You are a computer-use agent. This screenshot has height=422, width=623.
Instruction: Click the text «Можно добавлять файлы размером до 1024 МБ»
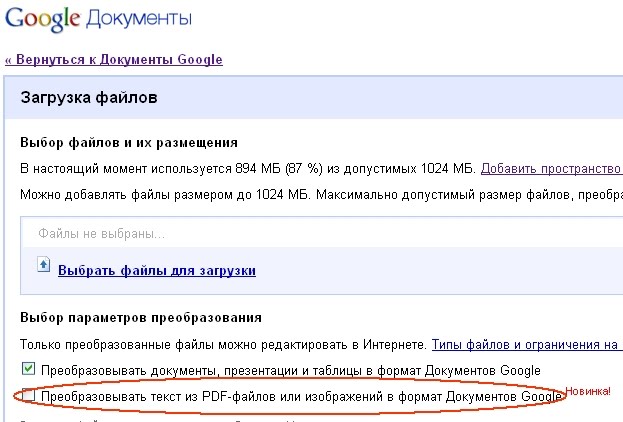point(164,195)
